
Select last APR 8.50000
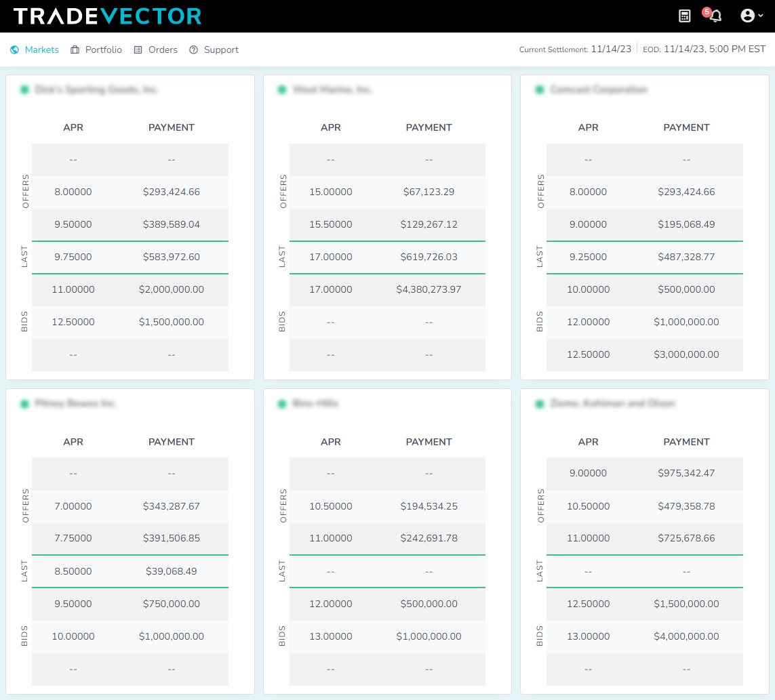73,571
